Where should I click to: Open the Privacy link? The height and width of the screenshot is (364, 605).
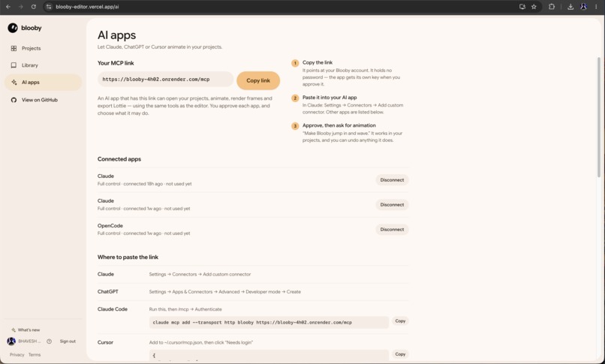(17, 355)
